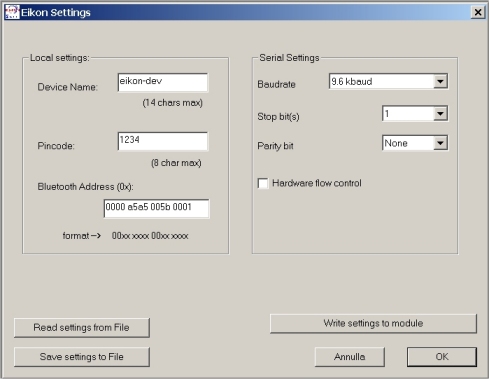Click the '(8 char max)' hint text
The height and width of the screenshot is (379, 489).
(176, 163)
